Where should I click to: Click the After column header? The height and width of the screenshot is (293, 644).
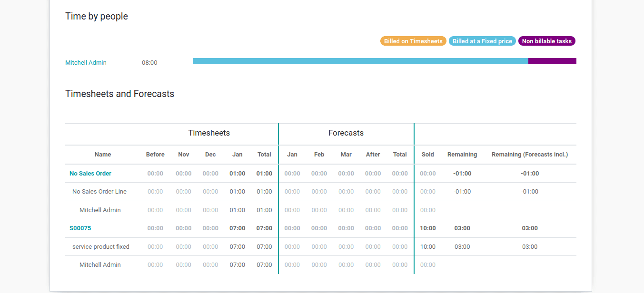[373, 155]
